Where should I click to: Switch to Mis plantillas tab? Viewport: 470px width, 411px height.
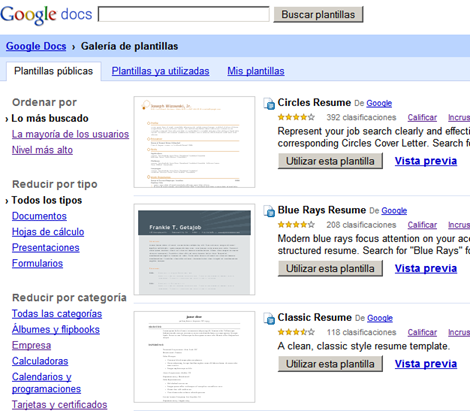point(256,71)
